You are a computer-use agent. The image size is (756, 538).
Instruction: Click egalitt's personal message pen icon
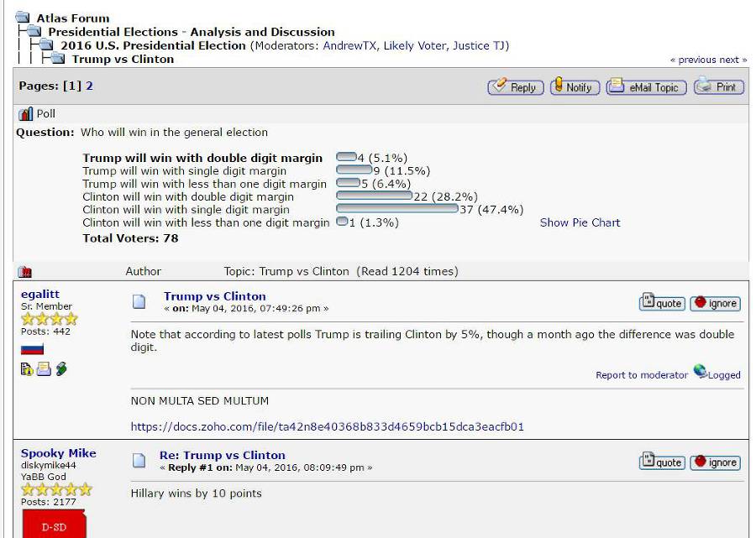tap(61, 369)
